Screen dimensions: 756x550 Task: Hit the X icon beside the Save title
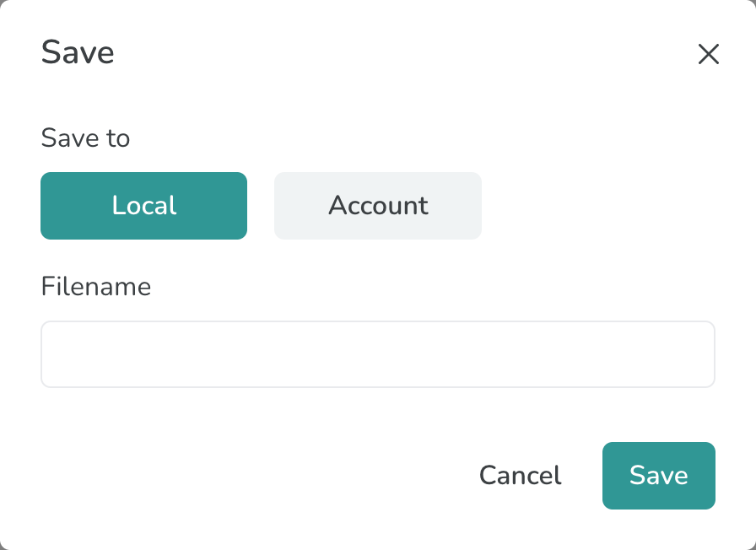[x=708, y=54]
